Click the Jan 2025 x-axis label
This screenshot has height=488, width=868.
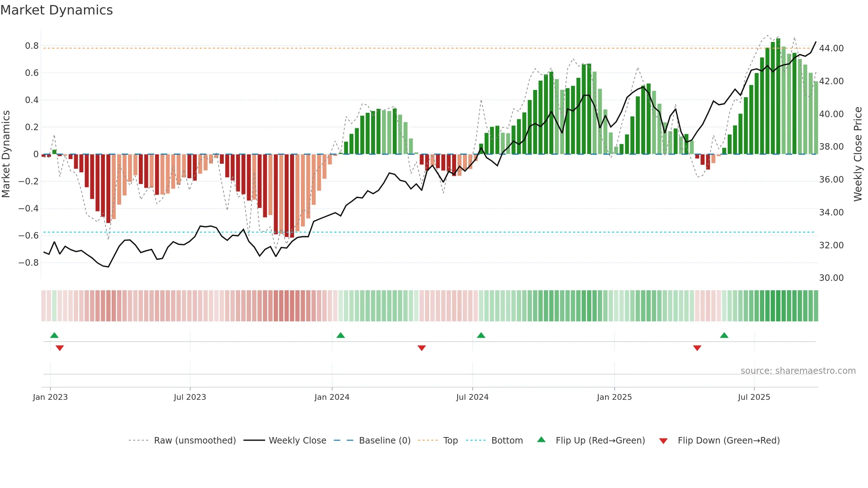tap(614, 397)
